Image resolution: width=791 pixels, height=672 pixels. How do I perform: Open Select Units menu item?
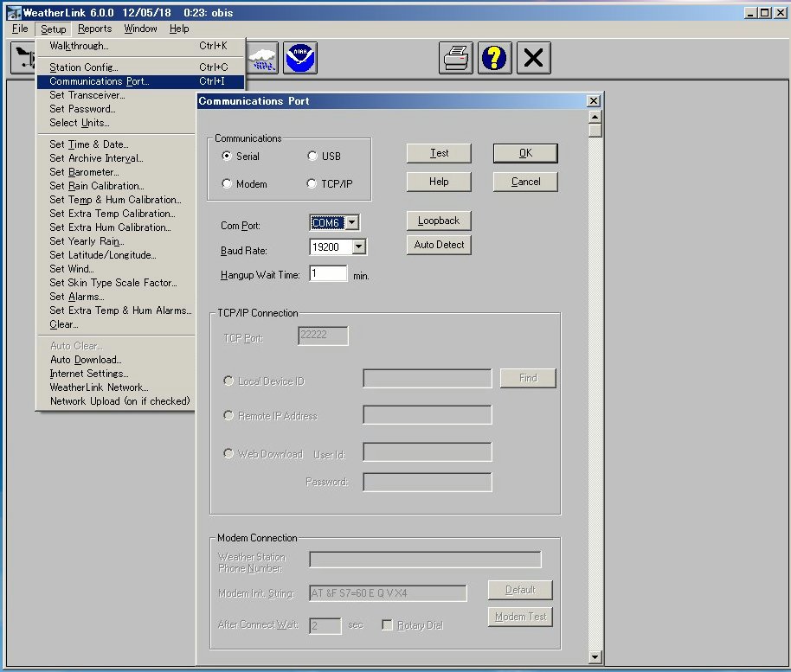point(117,123)
